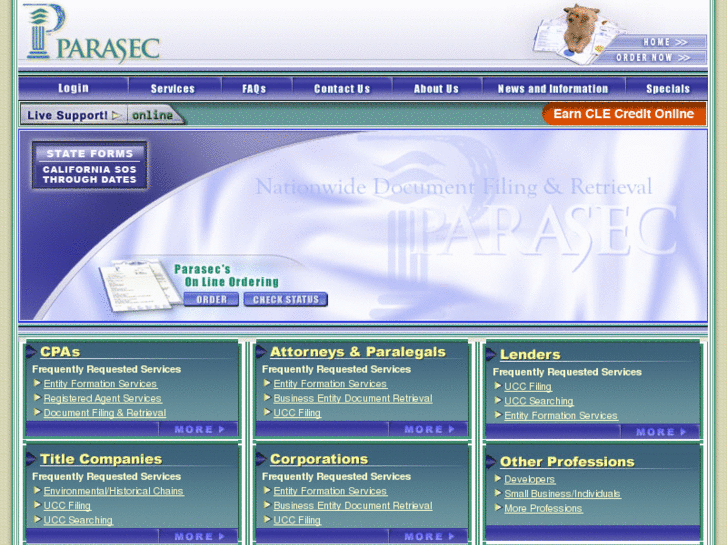
Task: Click MORE in the Corporations panel
Action: pyautogui.click(x=428, y=537)
